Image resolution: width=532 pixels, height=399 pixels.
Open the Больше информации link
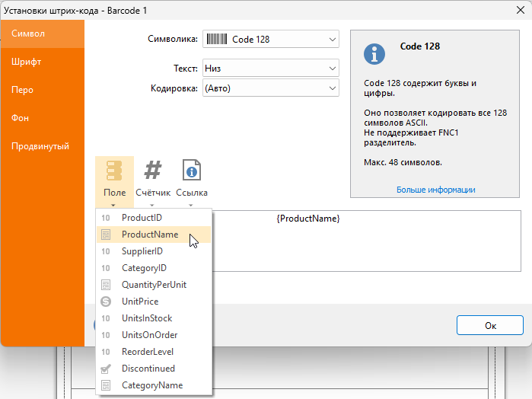click(x=435, y=190)
